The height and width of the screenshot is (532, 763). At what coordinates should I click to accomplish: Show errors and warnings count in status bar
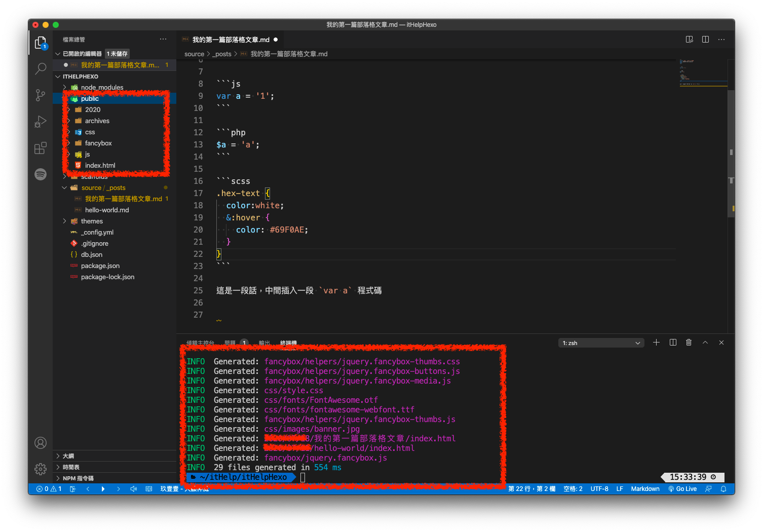[x=49, y=489]
